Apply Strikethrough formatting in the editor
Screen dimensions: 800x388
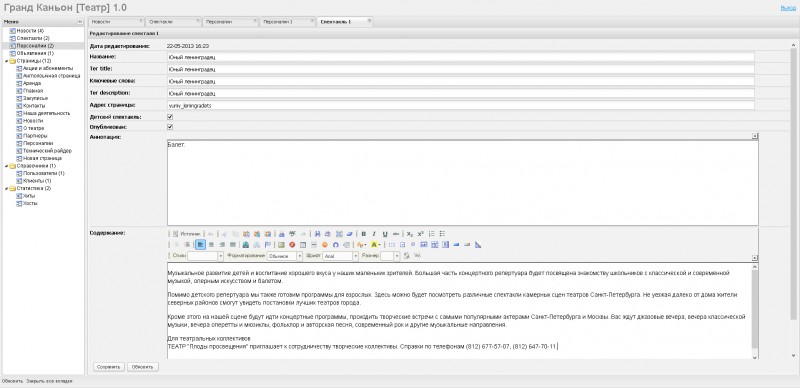[x=396, y=234]
